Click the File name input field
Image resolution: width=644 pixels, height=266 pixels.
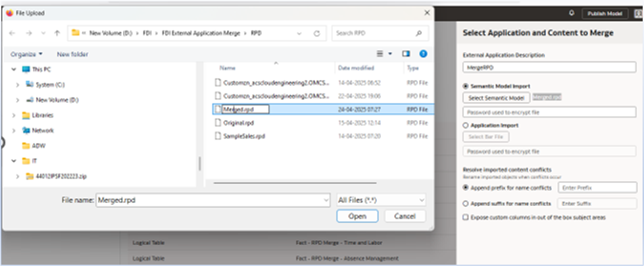[212, 200]
